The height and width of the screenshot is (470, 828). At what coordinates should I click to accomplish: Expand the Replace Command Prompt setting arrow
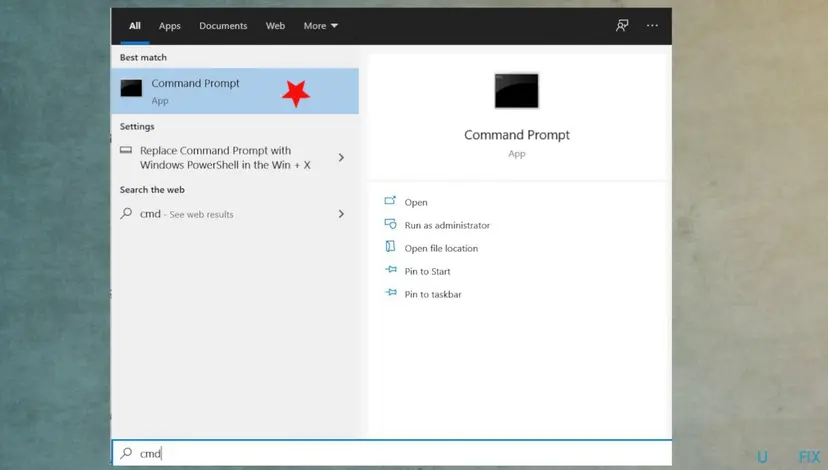click(x=341, y=157)
